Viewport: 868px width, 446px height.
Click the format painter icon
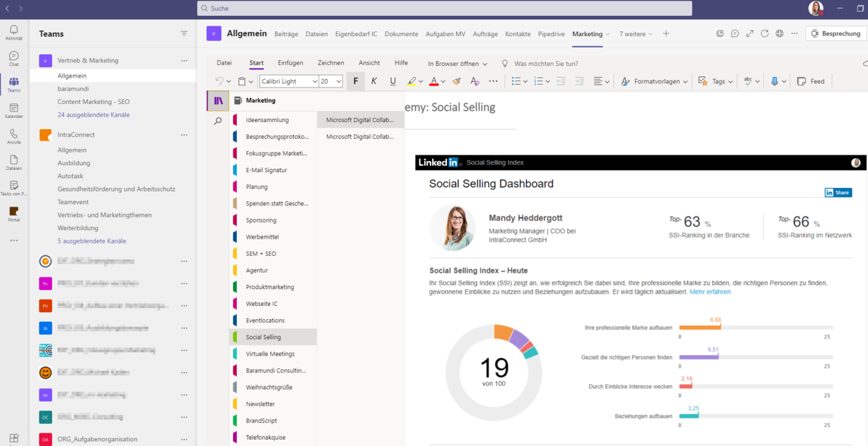pos(456,81)
